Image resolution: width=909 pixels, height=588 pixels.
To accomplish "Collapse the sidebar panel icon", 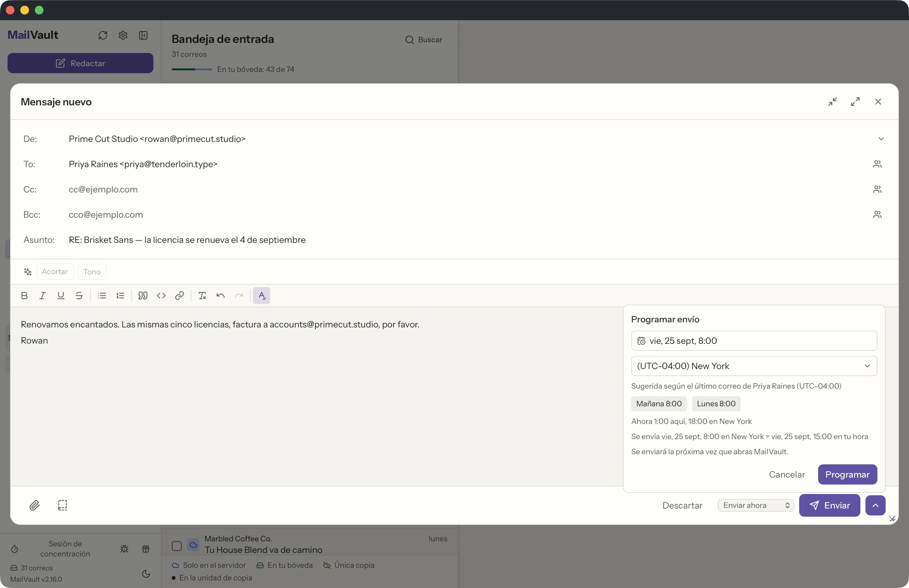I will point(143,35).
